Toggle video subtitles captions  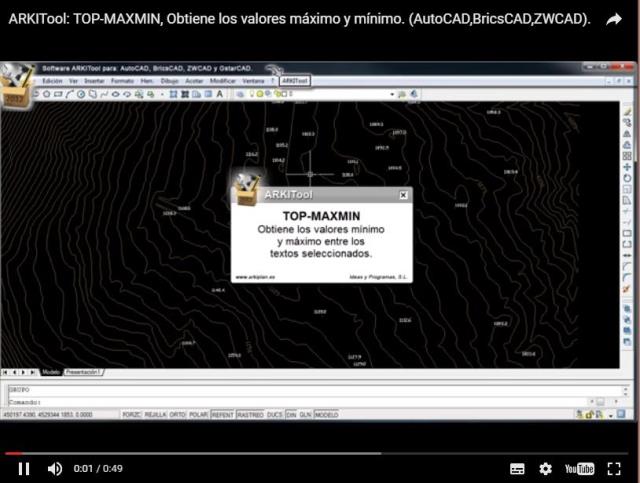(517, 469)
